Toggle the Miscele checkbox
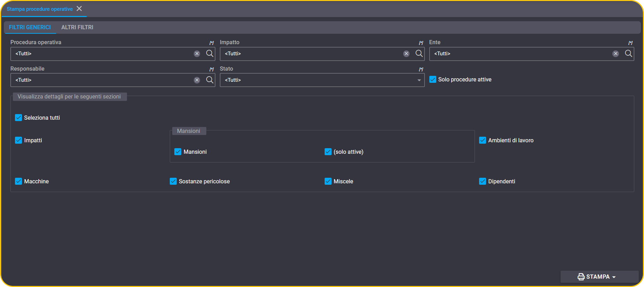 tap(328, 181)
